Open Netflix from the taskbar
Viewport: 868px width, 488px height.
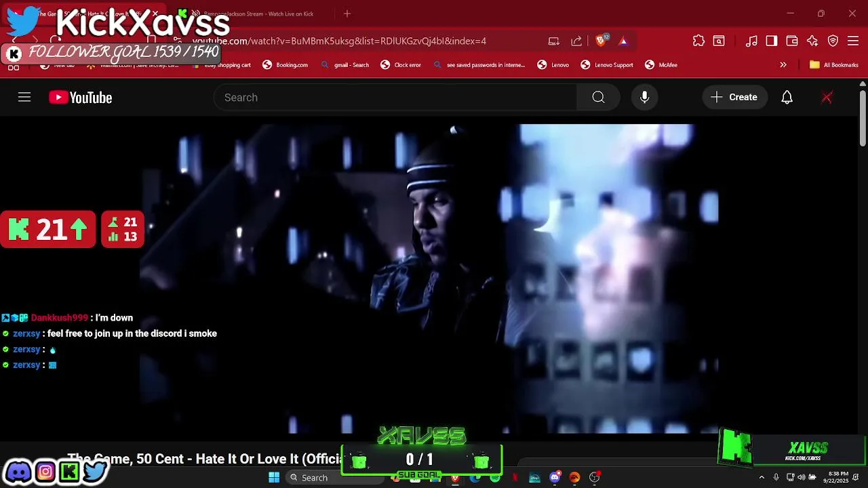click(515, 478)
